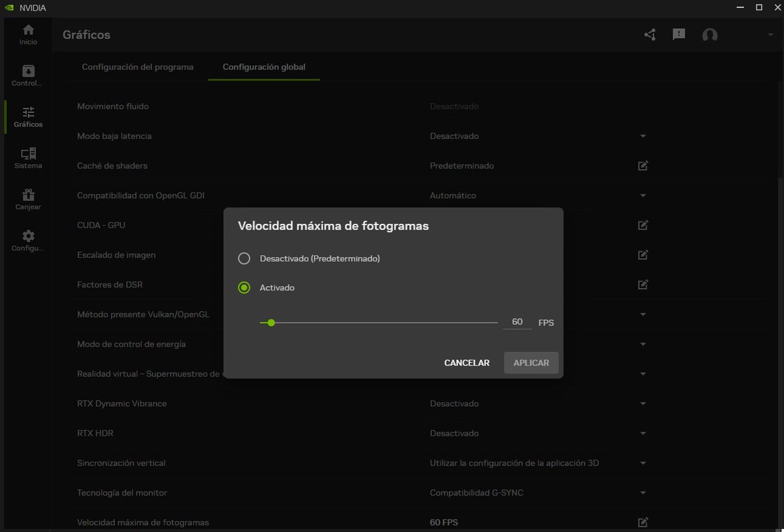Viewport: 784px width, 532px height.
Task: Click the Compatibilidad G-SYNC value
Action: pos(476,493)
